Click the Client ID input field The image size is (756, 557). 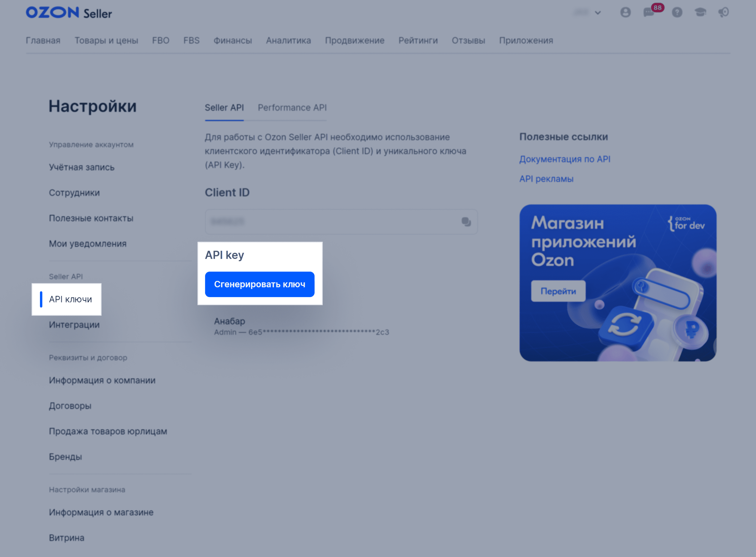(x=341, y=222)
